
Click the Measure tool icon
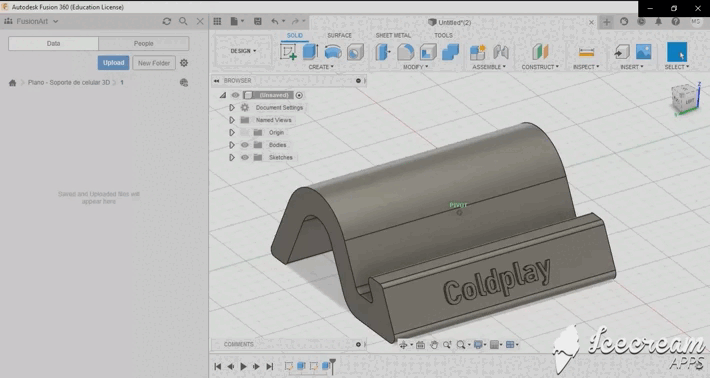coord(586,53)
